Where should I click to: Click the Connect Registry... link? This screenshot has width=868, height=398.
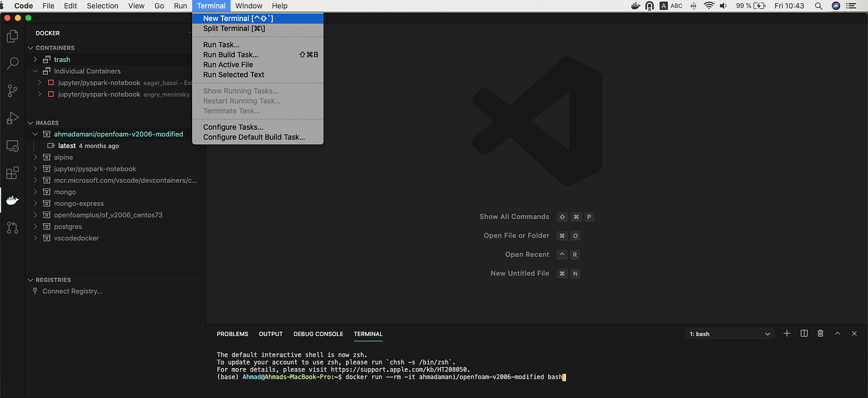[x=73, y=291]
